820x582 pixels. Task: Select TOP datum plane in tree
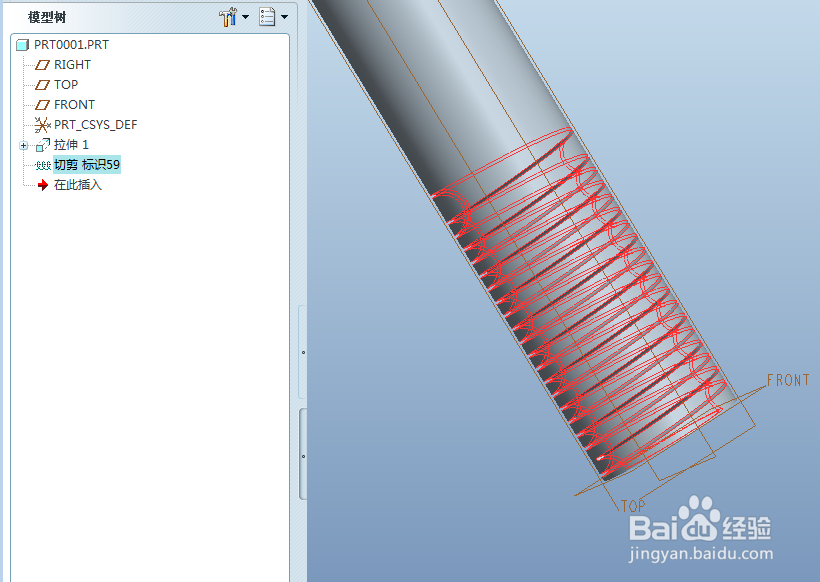pyautogui.click(x=66, y=85)
